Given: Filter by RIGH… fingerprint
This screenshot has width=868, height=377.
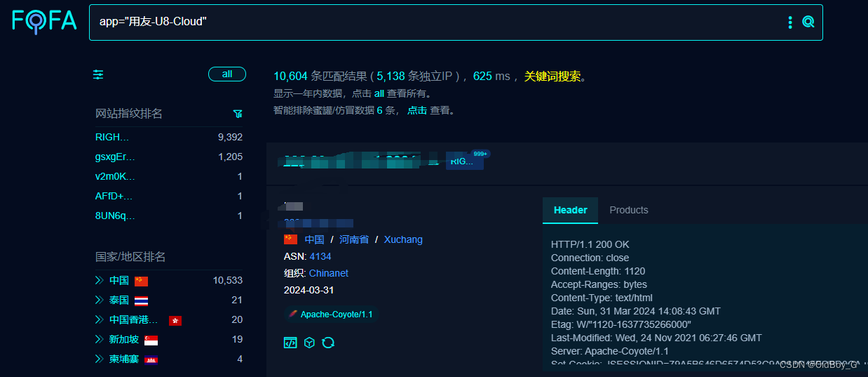Looking at the screenshot, I should pyautogui.click(x=112, y=137).
